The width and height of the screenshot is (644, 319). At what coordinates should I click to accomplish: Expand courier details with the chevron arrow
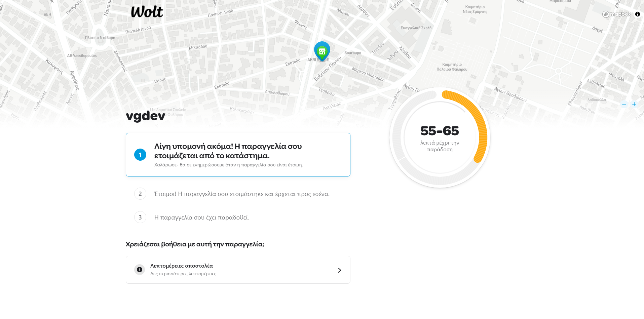pos(339,270)
